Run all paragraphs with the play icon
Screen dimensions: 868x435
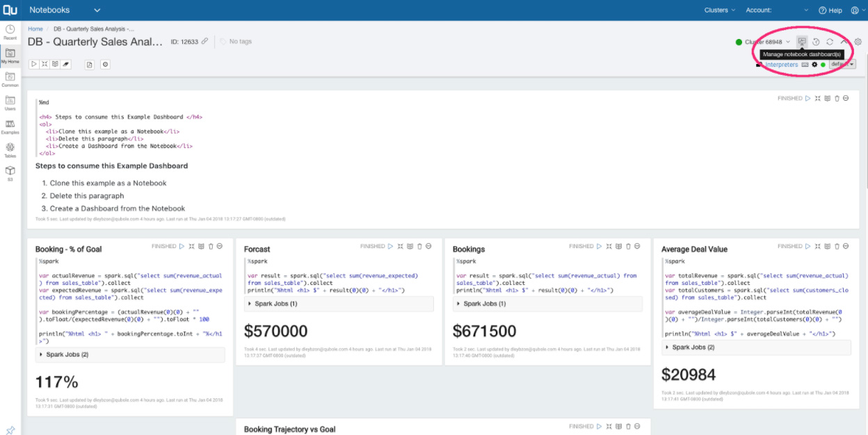coord(34,64)
